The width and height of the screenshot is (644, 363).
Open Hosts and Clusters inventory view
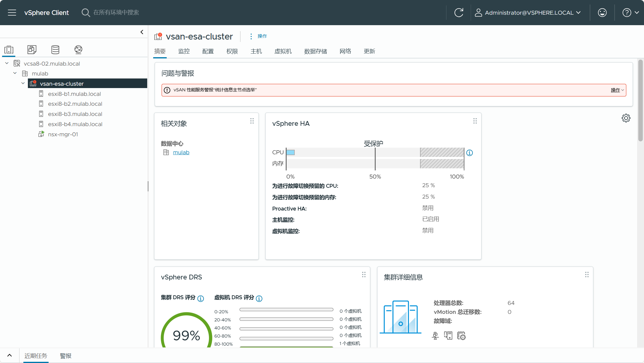click(9, 50)
